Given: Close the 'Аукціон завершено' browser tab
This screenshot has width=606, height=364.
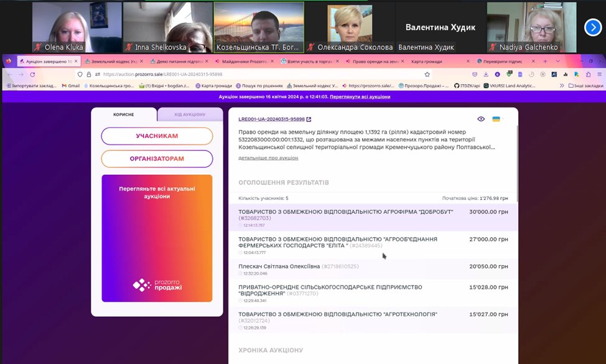Looking at the screenshot, I should coord(76,62).
